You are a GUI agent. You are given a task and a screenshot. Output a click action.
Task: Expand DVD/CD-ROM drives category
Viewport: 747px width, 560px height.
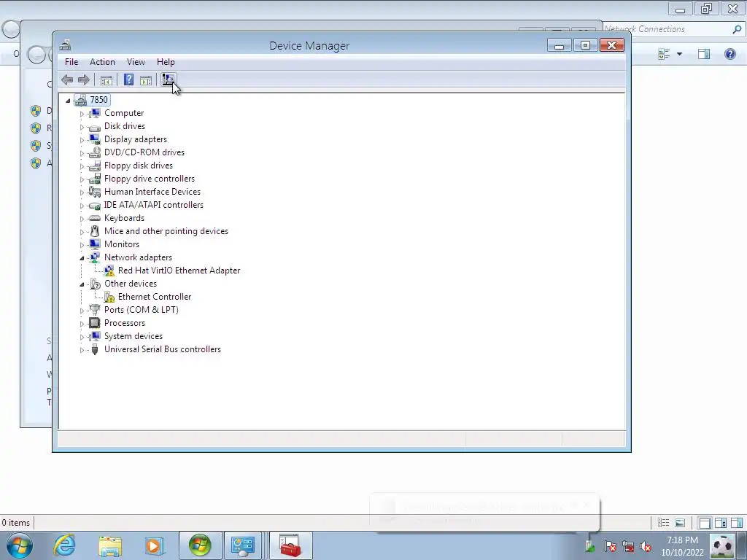[x=82, y=153]
